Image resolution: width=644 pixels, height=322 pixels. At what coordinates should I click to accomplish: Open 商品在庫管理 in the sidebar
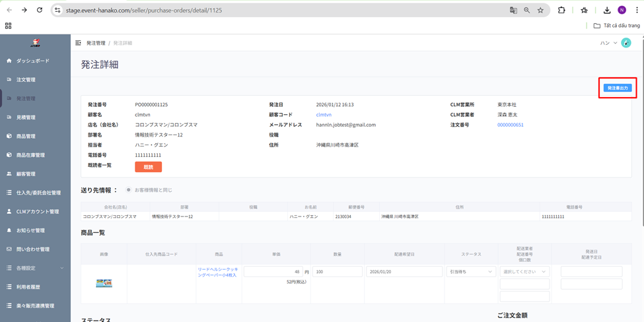coord(30,155)
